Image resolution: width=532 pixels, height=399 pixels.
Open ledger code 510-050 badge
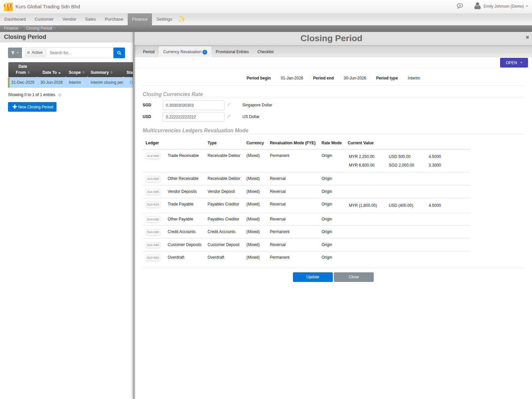coord(153,258)
